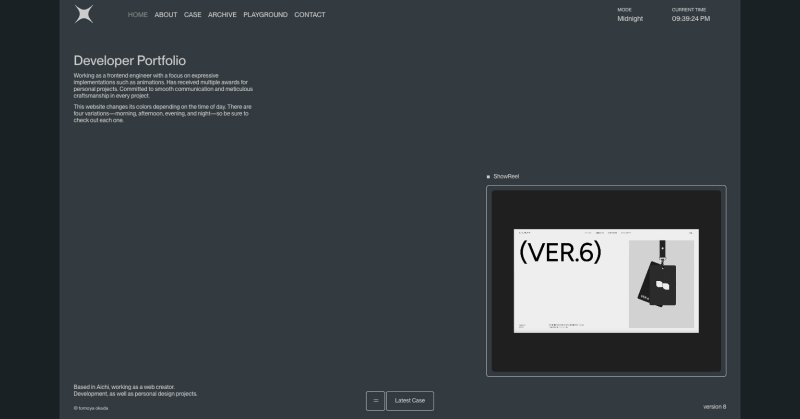Open the menu icon button beside Latest Case

tap(376, 401)
